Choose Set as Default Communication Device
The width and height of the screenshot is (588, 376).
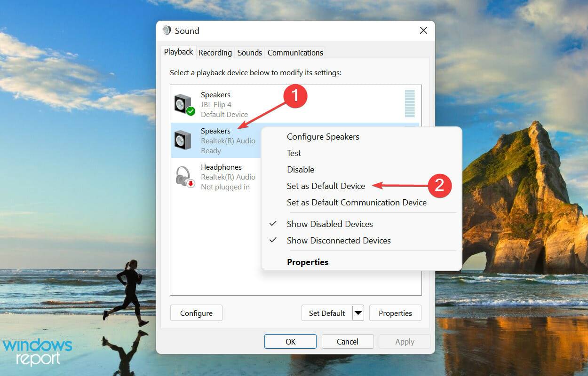[x=357, y=202]
